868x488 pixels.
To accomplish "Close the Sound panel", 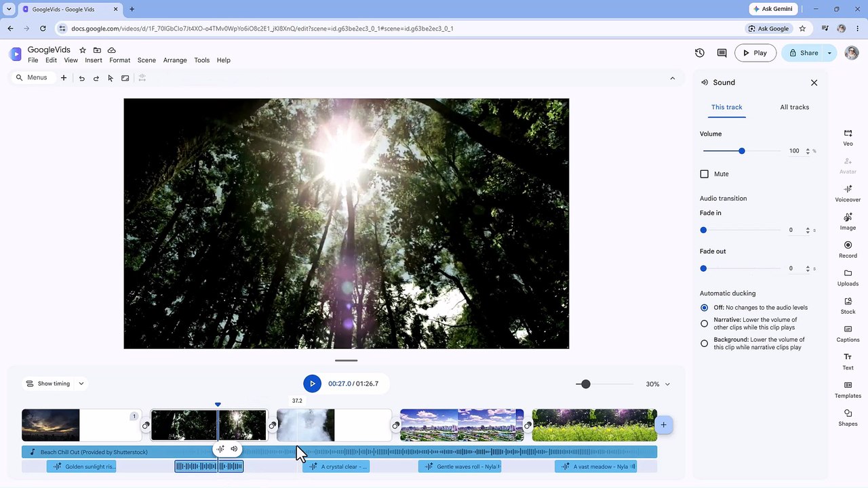I will [x=814, y=83].
